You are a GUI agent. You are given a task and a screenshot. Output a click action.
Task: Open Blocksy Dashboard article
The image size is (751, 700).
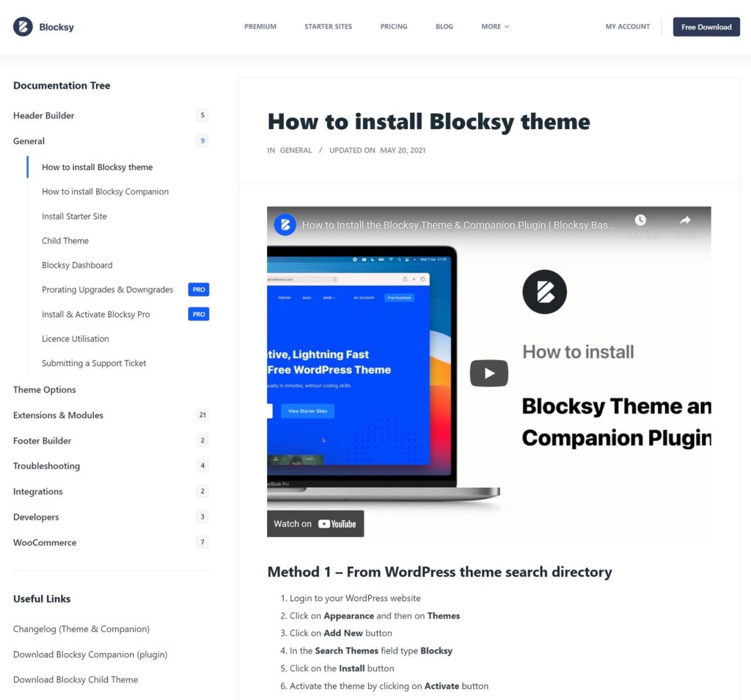[x=77, y=265]
